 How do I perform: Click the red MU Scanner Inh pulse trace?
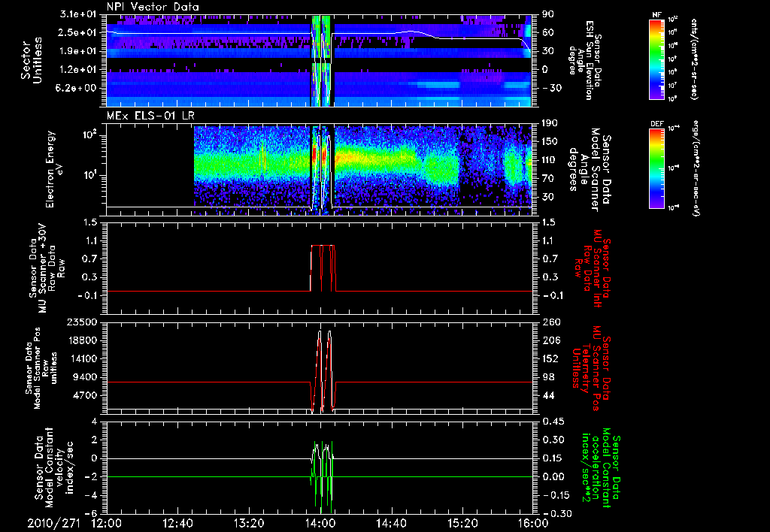coord(323,268)
